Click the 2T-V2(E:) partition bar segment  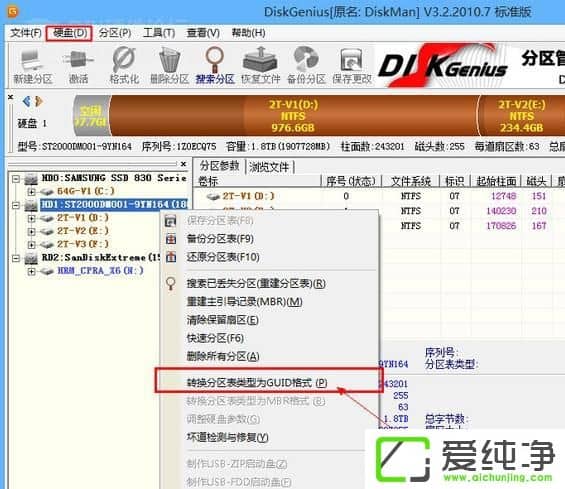coord(521,116)
